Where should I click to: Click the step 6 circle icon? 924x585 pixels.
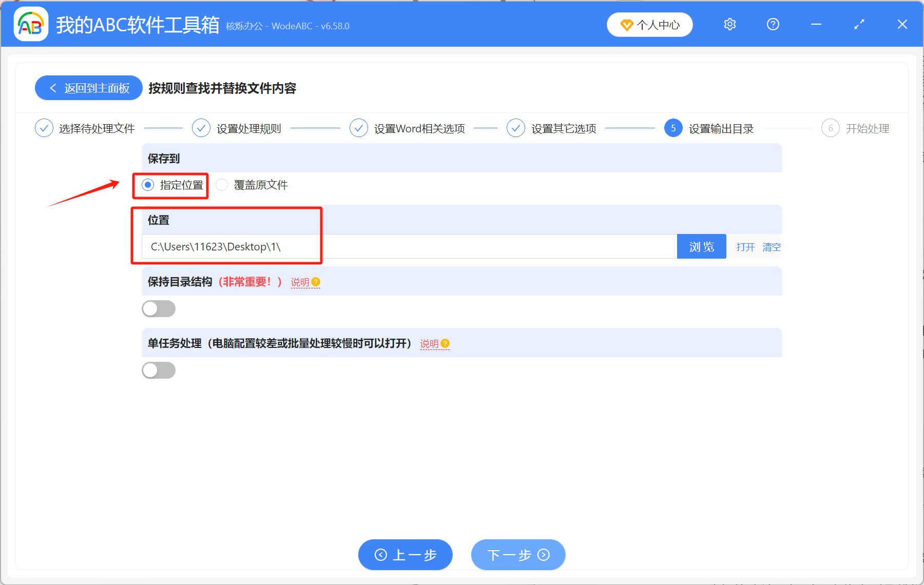pos(831,128)
